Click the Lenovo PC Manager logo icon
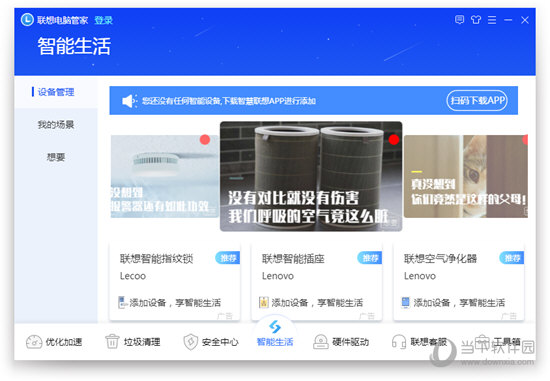Image resolution: width=550 pixels, height=381 pixels. (x=27, y=20)
